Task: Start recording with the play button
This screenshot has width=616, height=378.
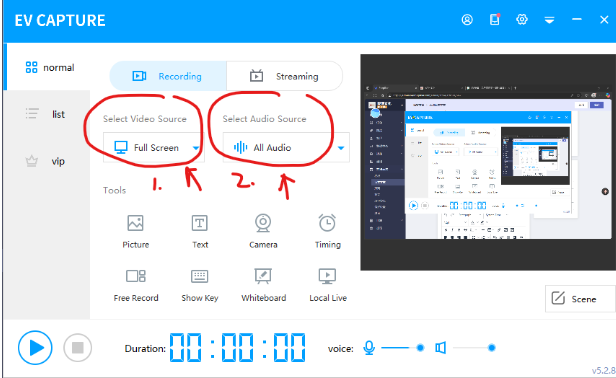Action: click(x=35, y=348)
